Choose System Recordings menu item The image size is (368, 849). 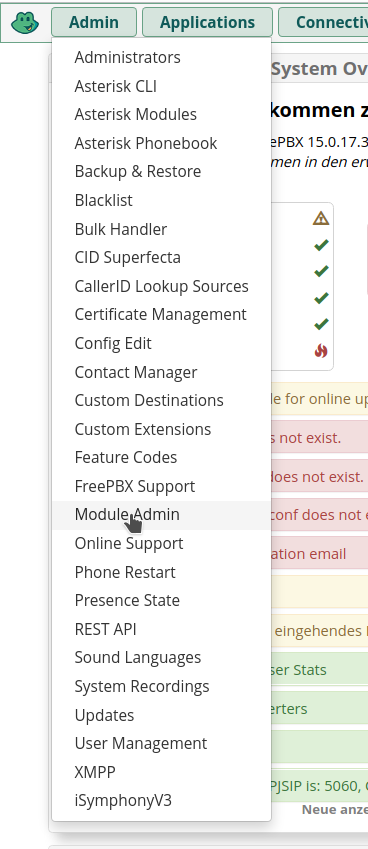click(161, 687)
